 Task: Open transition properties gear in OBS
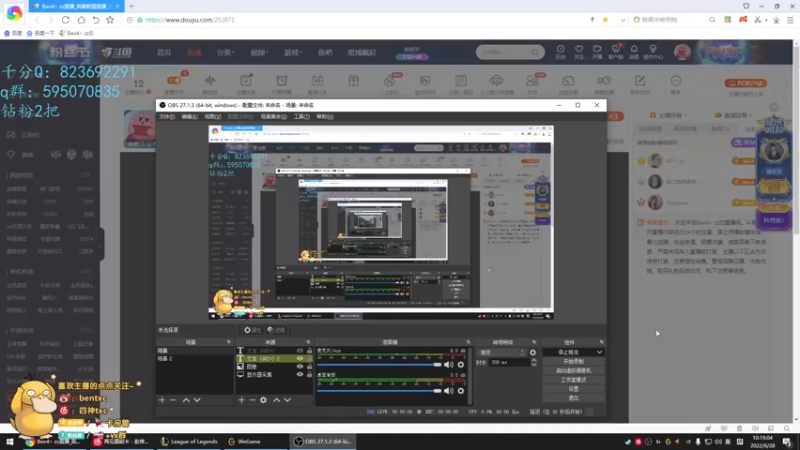(533, 353)
